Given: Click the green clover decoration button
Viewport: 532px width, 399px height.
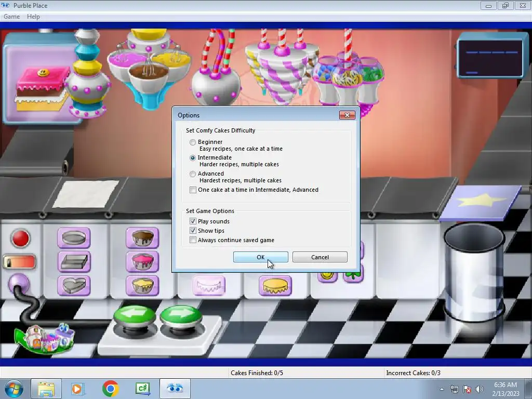Looking at the screenshot, I should click(353, 274).
